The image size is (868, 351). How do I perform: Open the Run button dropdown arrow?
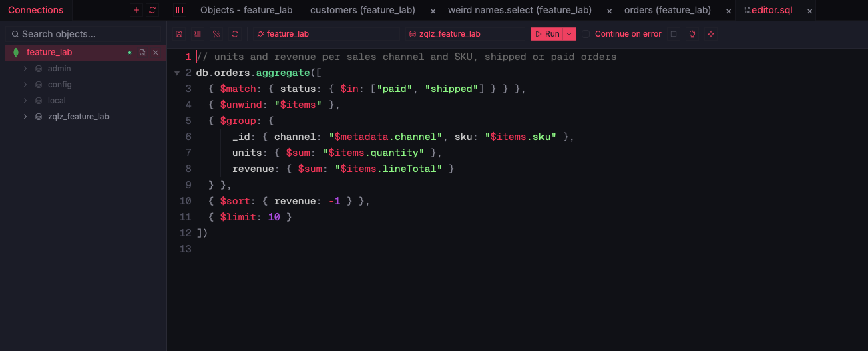[569, 34]
